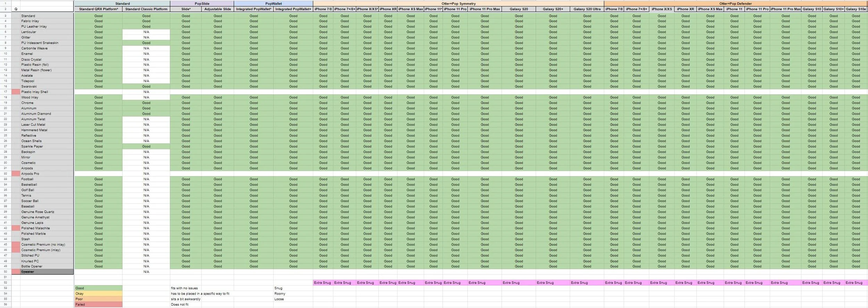This screenshot has width=868, height=308.
Task: Click N/A in the Plastic Inlay Shell row
Action: coord(146,92)
